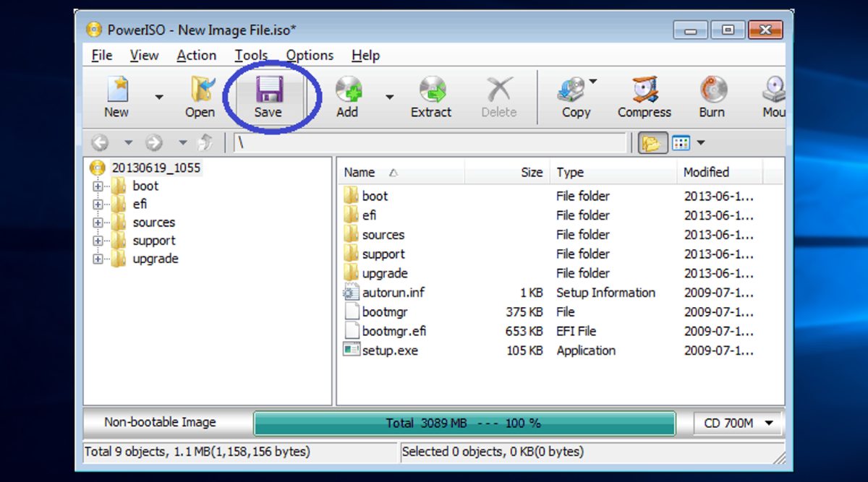Toggle the folder tree pane button

652,143
